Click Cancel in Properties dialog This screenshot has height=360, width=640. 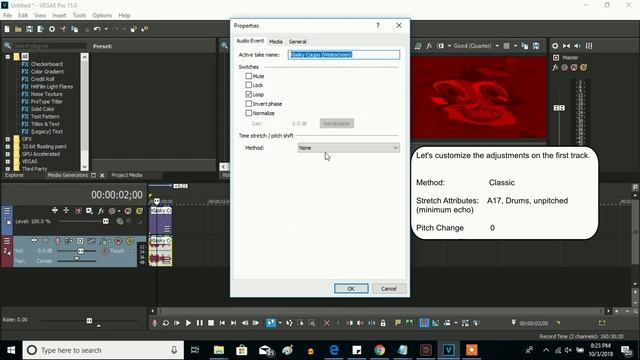point(389,289)
